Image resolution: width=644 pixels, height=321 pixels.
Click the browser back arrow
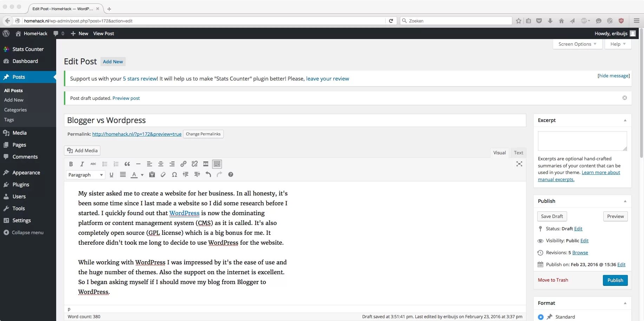[7, 21]
